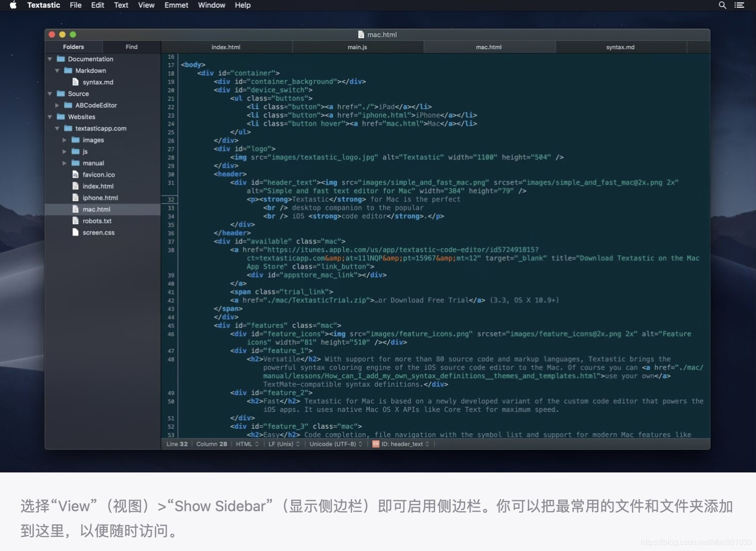Click the Line 32 status bar entry
The width and height of the screenshot is (756, 551).
click(177, 444)
